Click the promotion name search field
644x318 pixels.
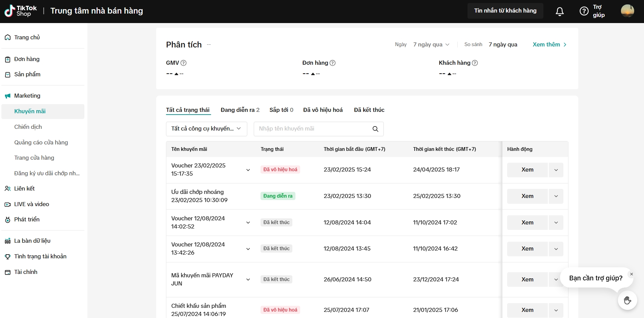pos(312,129)
